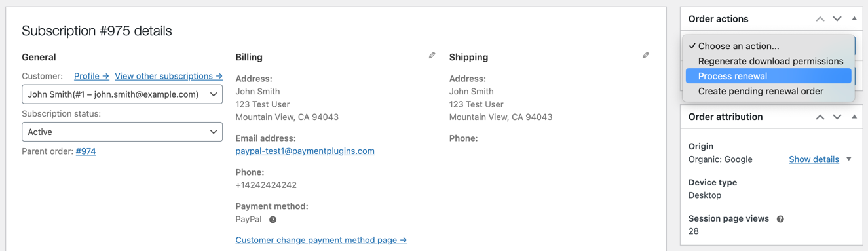Collapse the Order attribution panel
868x251 pixels.
(854, 117)
